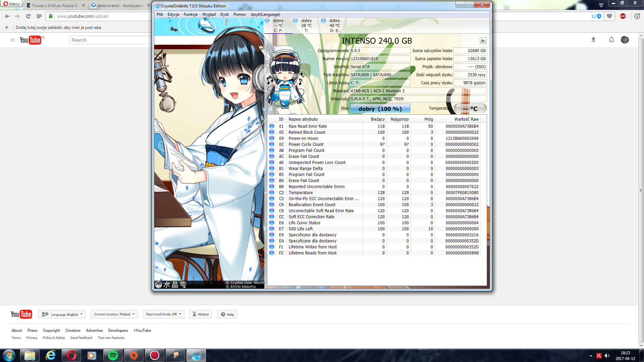The image size is (644, 362).
Task: Open Plik menu
Action: [160, 14]
